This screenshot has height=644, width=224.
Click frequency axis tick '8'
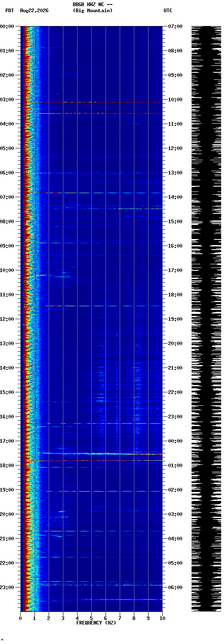point(134,618)
